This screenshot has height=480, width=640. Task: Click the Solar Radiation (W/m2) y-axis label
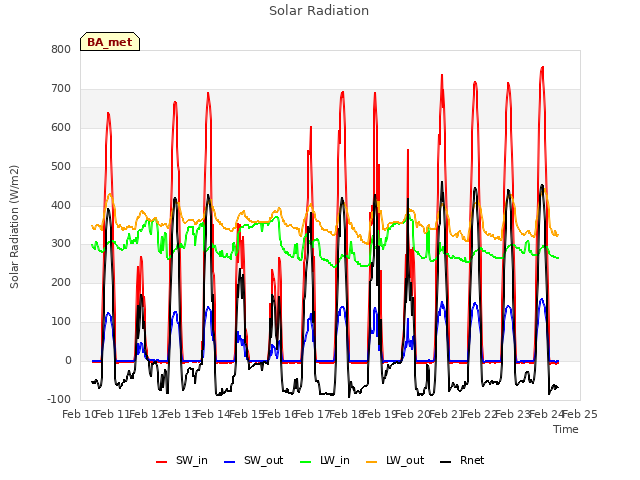tap(14, 227)
